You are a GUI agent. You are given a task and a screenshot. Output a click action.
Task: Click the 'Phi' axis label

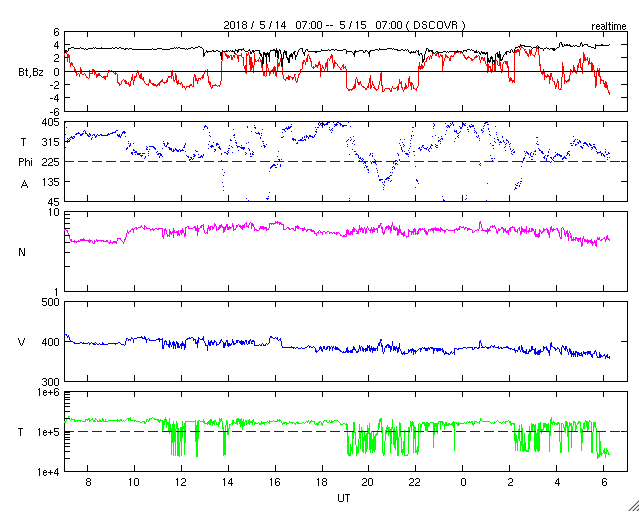tap(25, 163)
